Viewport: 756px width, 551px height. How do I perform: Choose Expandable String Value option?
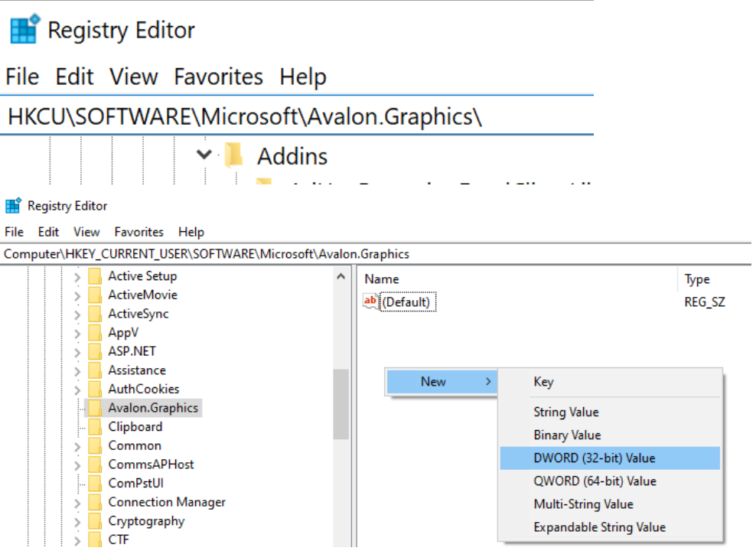click(x=610, y=527)
